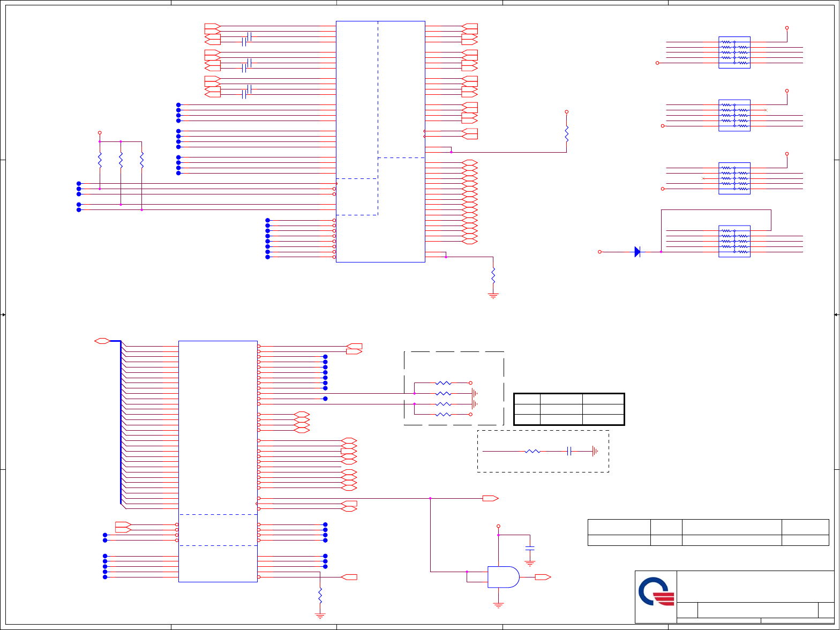The image size is (840, 630).
Task: Select capacitor in the small dashed RC box
Action: 569,452
